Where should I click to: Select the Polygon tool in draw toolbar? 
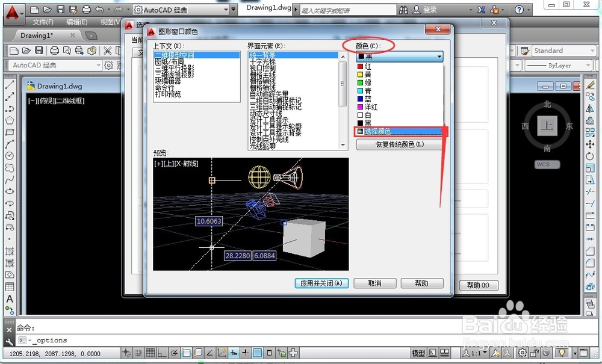[10, 120]
